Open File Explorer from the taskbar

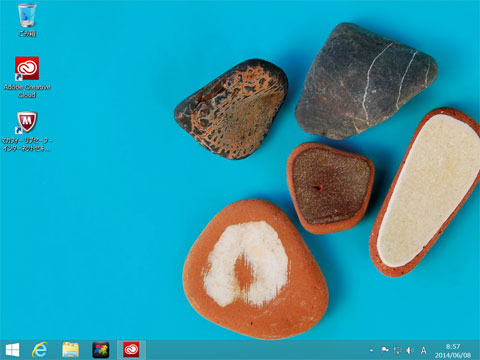point(70,350)
